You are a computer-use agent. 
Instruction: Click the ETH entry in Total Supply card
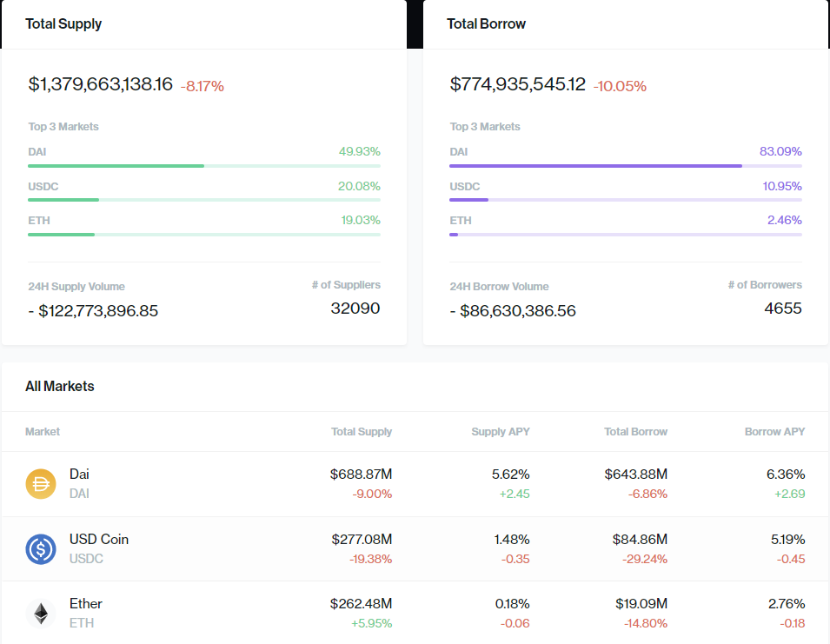(x=38, y=220)
